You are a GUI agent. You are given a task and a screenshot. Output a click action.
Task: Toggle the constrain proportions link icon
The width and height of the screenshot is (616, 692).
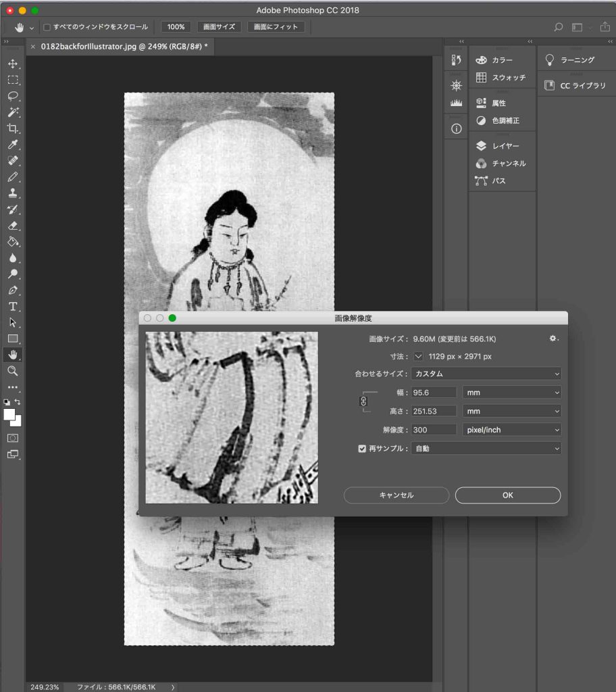coord(363,401)
